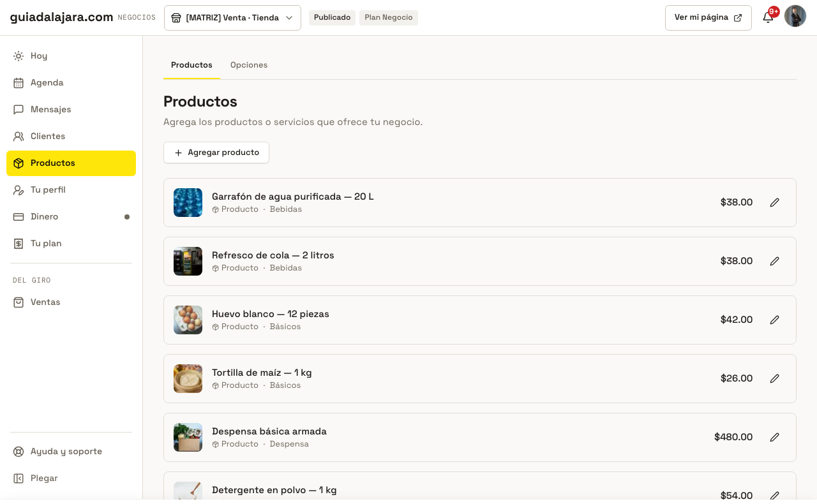Viewport: 817px width, 504px height.
Task: Go to Tu perfil in sidebar
Action: 71,190
